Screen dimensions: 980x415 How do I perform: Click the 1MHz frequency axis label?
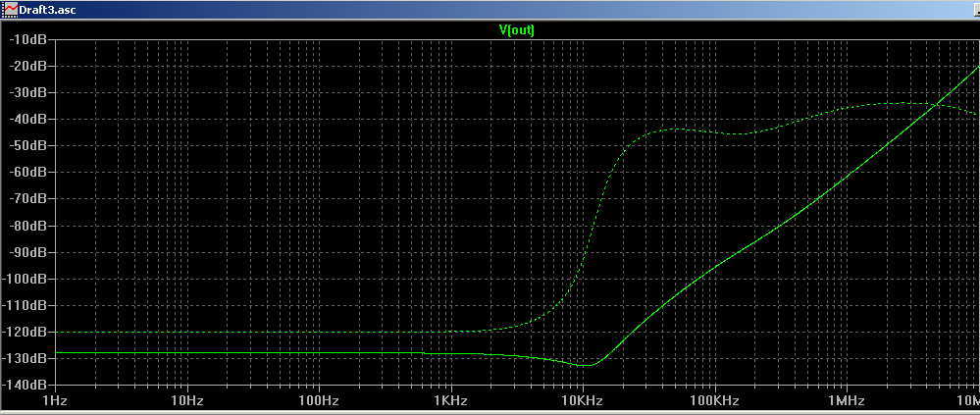(x=847, y=400)
